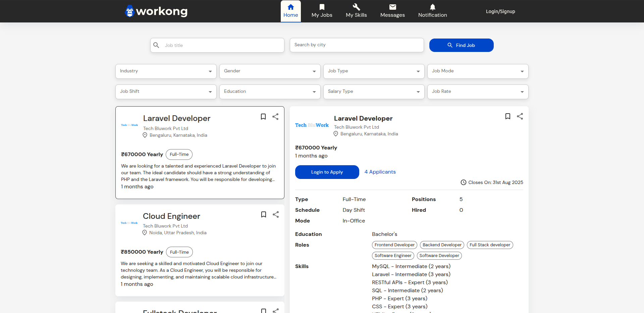Click Full-Time tag on Cloud Engineer card
Viewport: 644px width, 313px height.
pos(179,252)
